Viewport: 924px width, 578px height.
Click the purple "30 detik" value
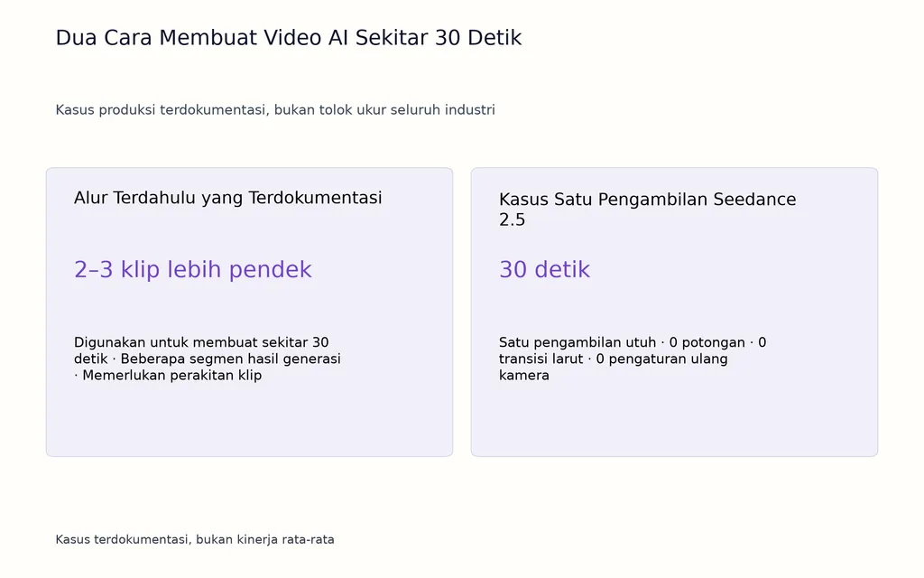coord(544,269)
